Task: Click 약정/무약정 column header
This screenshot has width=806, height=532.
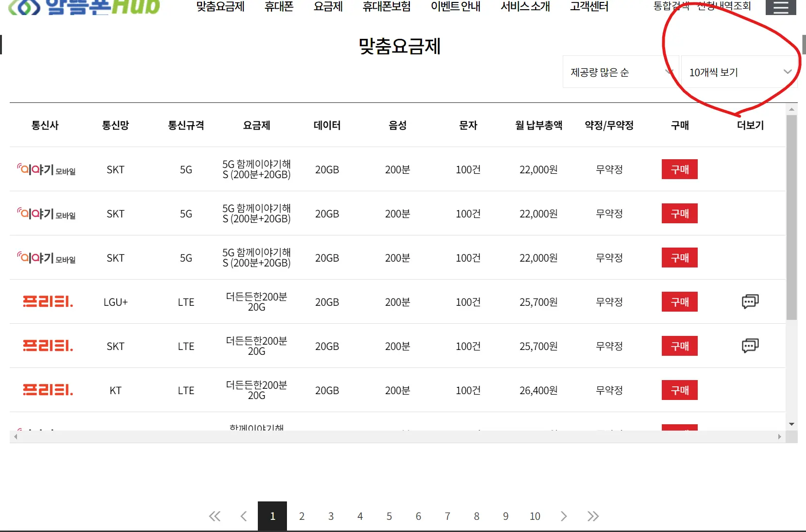Action: (609, 125)
